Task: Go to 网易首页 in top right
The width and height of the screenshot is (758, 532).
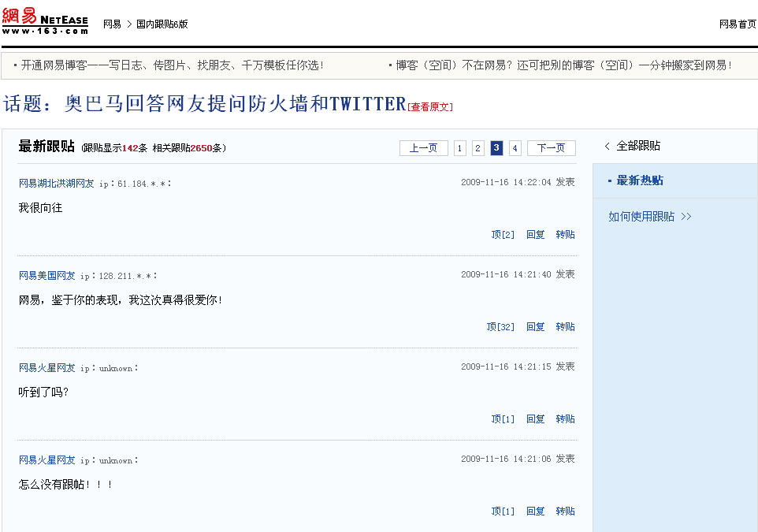Action: (737, 24)
